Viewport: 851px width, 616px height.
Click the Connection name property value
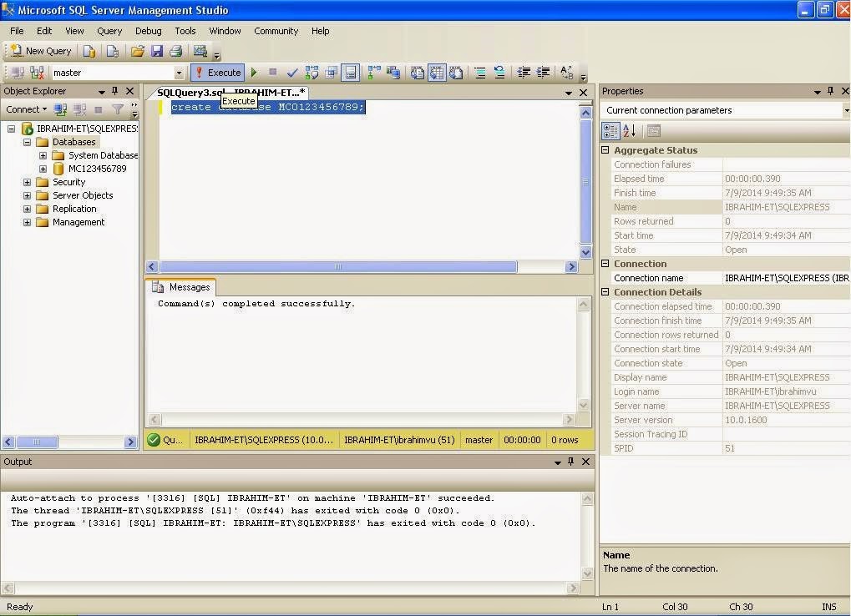787,278
